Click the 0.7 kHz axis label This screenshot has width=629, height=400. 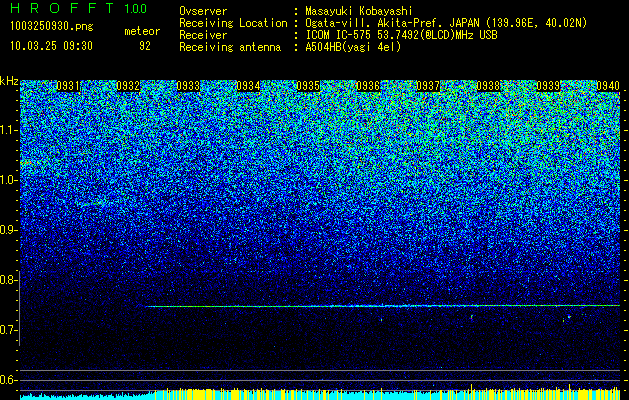point(8,330)
